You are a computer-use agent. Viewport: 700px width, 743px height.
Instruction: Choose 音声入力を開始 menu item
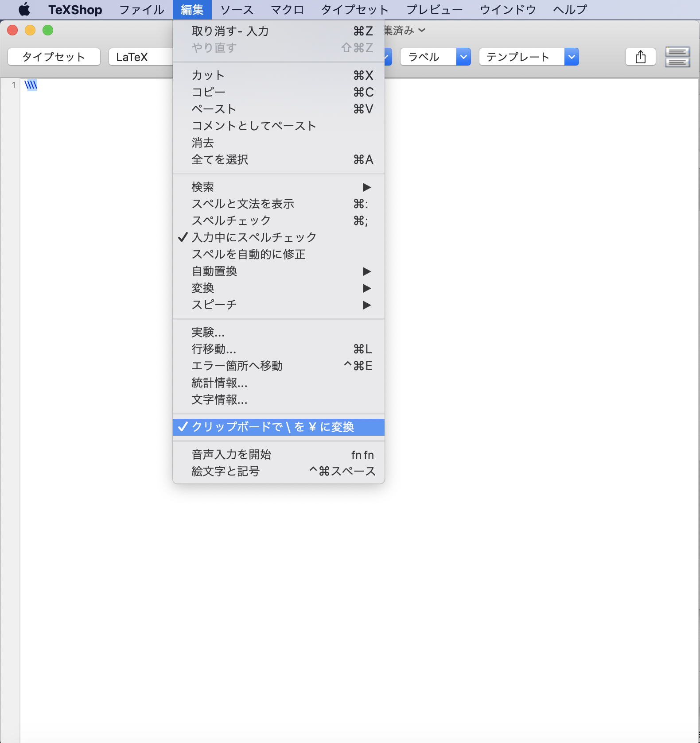[279, 454]
